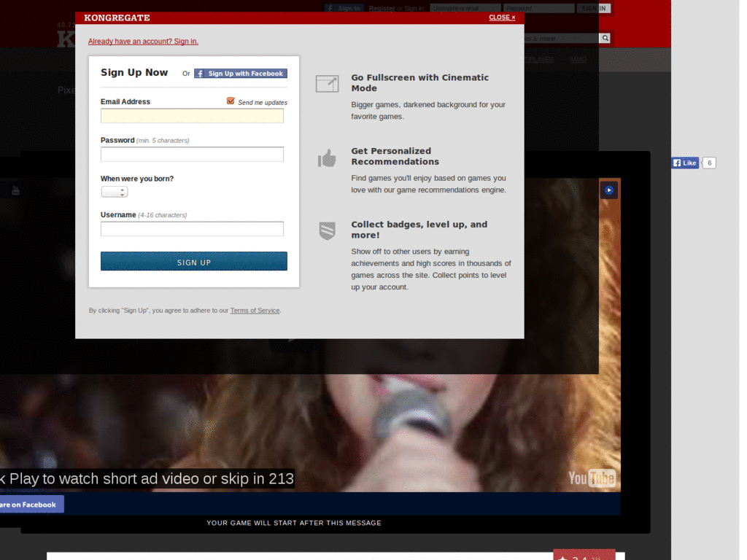This screenshot has width=747, height=560.
Task: Click the search magnifying glass icon
Action: coord(604,38)
